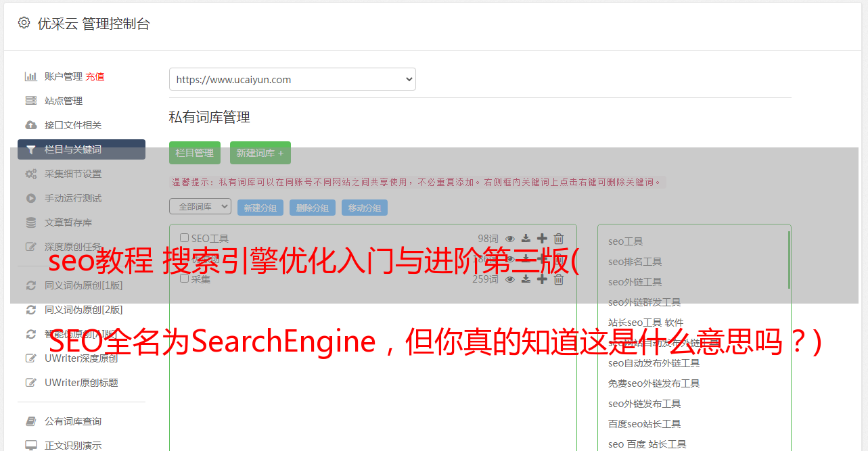
Task: Click the edit icon for UWriter深度原创
Action: pos(31,358)
